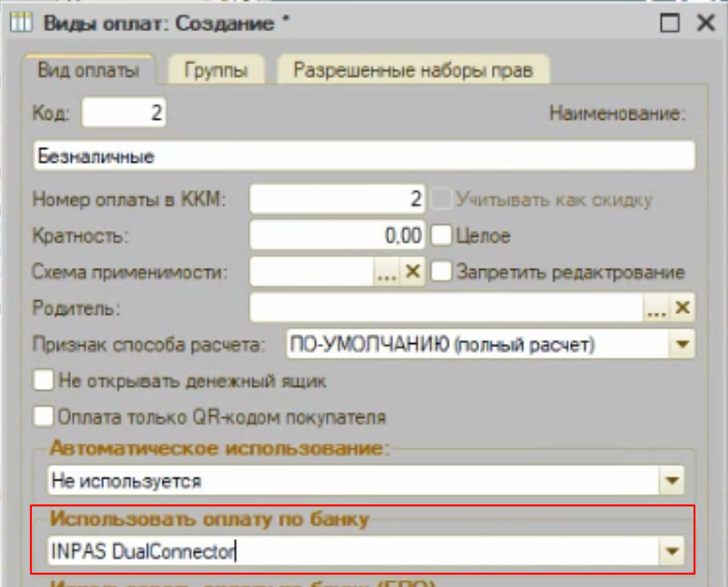Expand Признак способа расчета dropdown
Image resolution: width=728 pixels, height=587 pixels.
[682, 344]
